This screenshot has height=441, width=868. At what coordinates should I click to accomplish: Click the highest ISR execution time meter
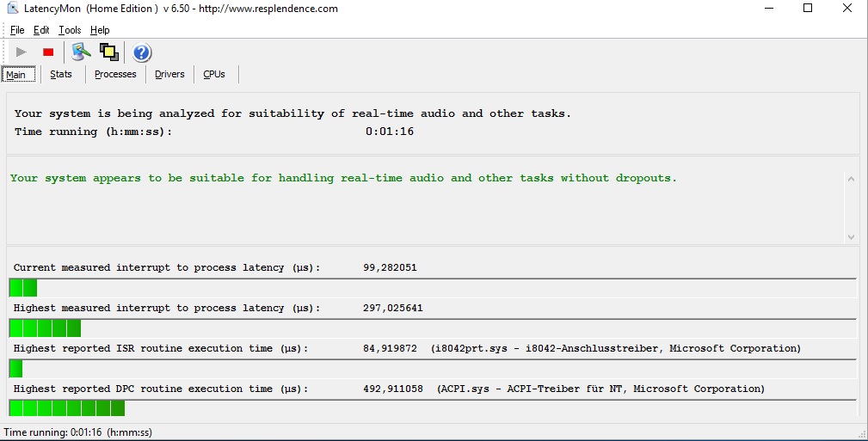(433, 369)
